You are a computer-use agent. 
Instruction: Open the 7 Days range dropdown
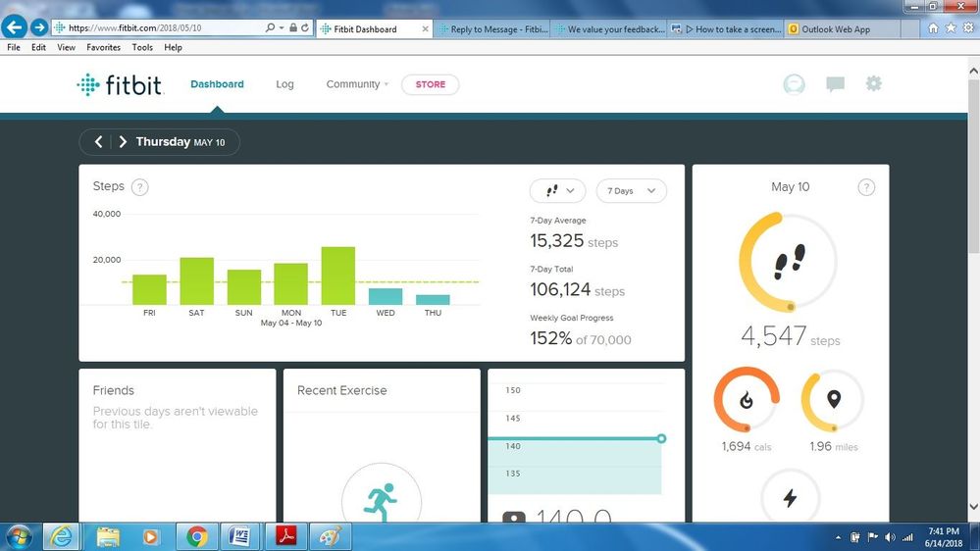(631, 191)
